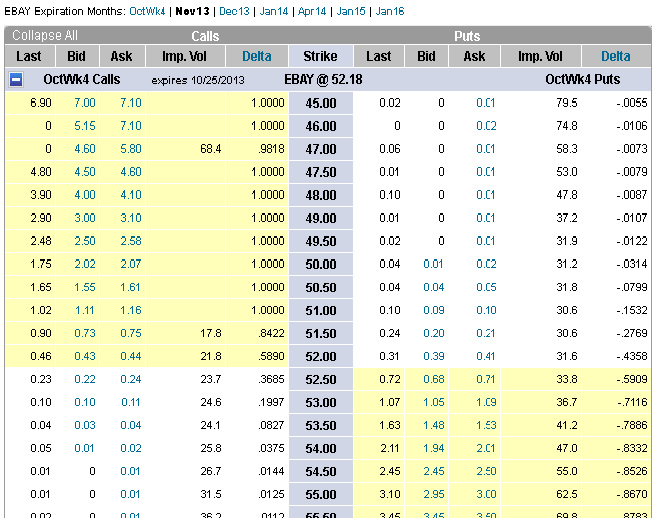Click call delta .8422 at strike 51.50

pos(272,333)
